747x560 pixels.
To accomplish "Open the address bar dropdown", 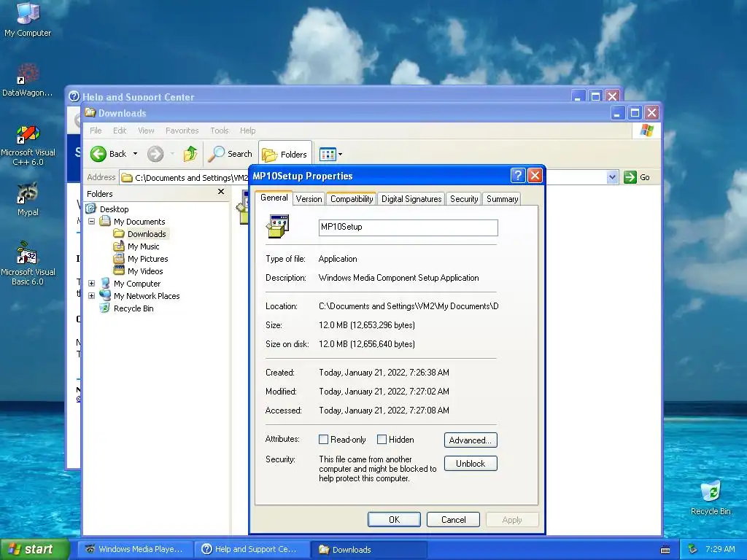I will [x=612, y=177].
